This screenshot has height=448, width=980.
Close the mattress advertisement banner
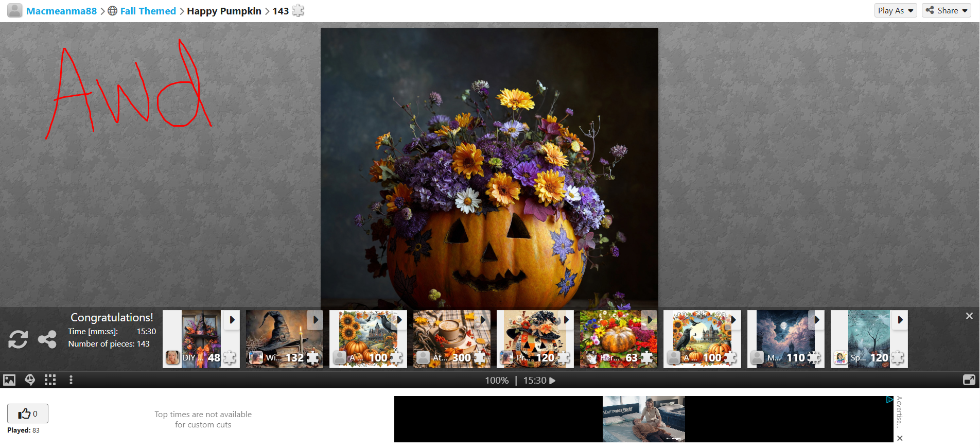coord(900,438)
